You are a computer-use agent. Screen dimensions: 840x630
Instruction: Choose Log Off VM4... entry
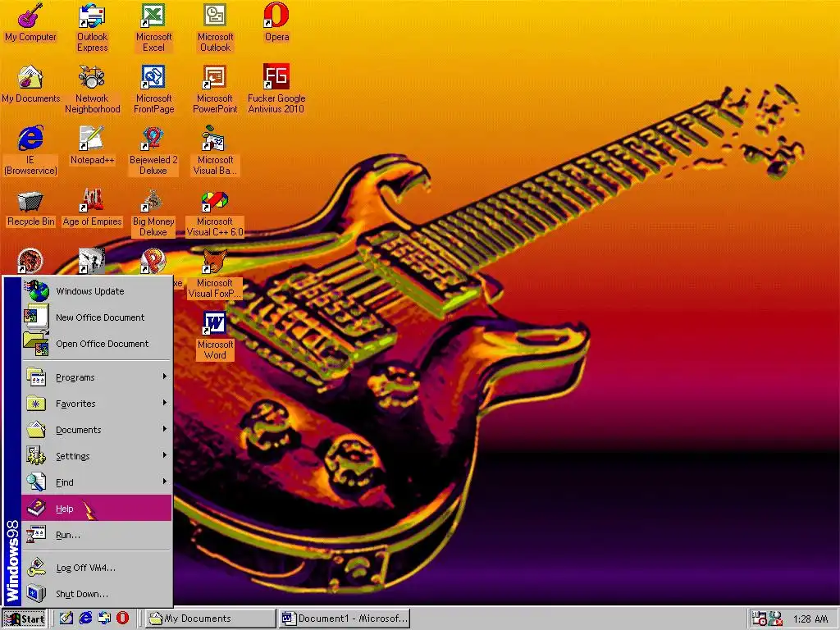click(x=97, y=568)
